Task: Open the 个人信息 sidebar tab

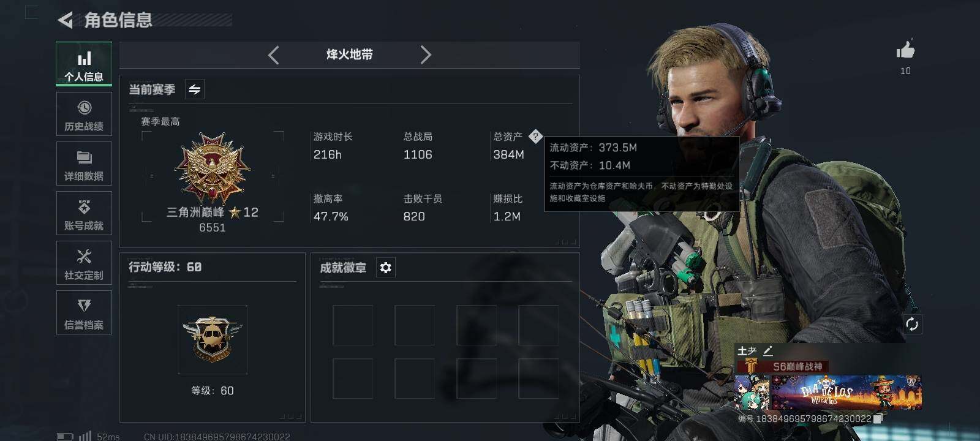Action: [x=84, y=64]
